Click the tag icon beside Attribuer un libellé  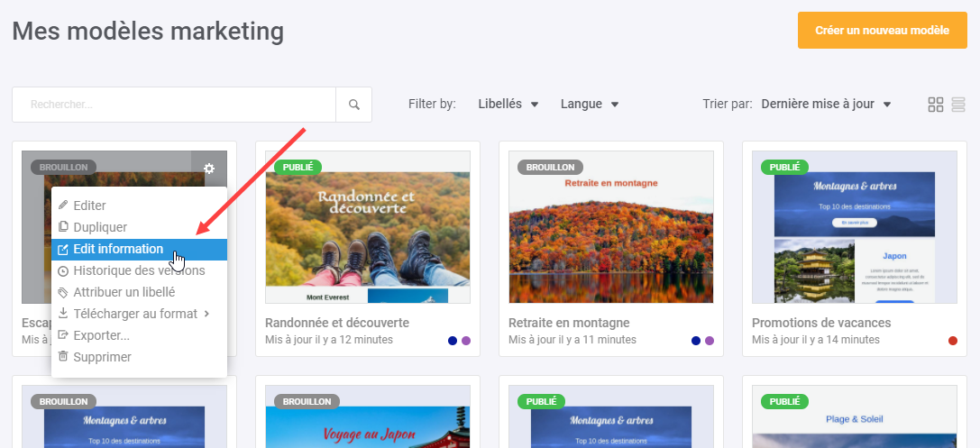click(62, 292)
